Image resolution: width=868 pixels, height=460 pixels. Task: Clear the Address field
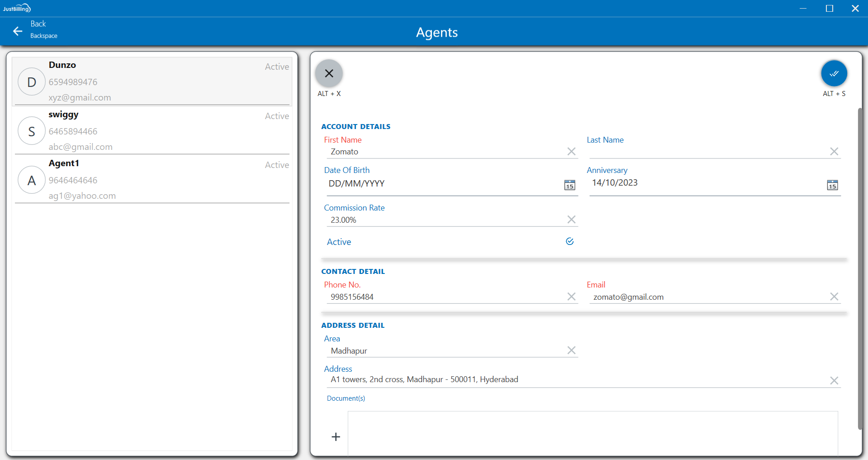click(x=834, y=381)
